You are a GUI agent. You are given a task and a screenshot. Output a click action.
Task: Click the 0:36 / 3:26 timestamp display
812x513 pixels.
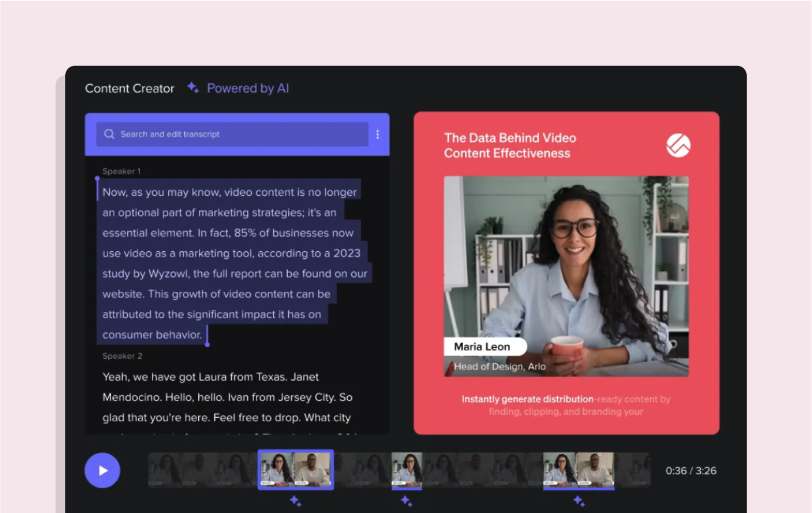point(690,470)
